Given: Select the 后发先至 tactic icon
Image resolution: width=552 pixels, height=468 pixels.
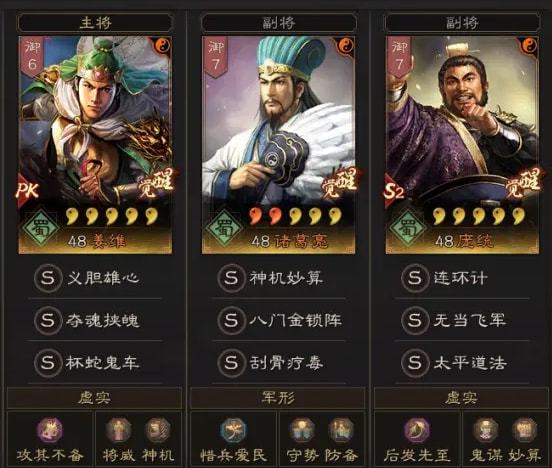Looking at the screenshot, I should tap(416, 430).
